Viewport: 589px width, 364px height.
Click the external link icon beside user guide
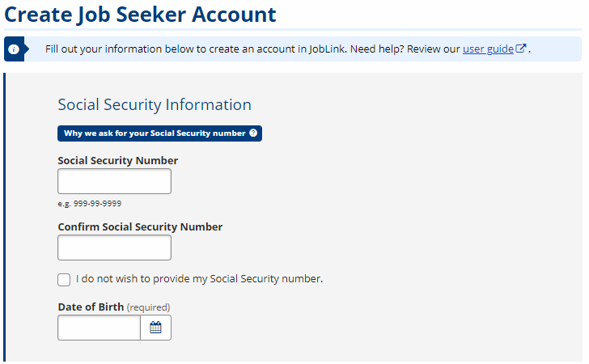(520, 49)
